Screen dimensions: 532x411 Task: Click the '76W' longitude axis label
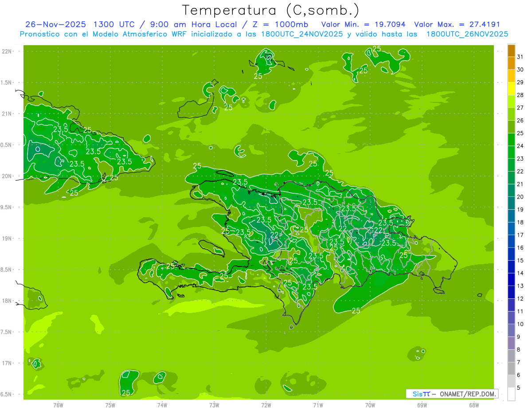[58, 405]
